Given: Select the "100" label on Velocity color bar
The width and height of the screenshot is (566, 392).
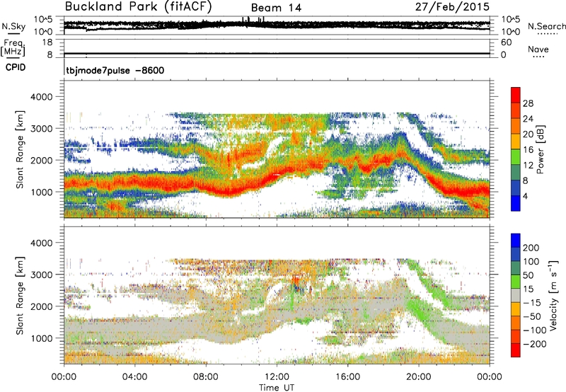Looking at the screenshot, I should (531, 261).
